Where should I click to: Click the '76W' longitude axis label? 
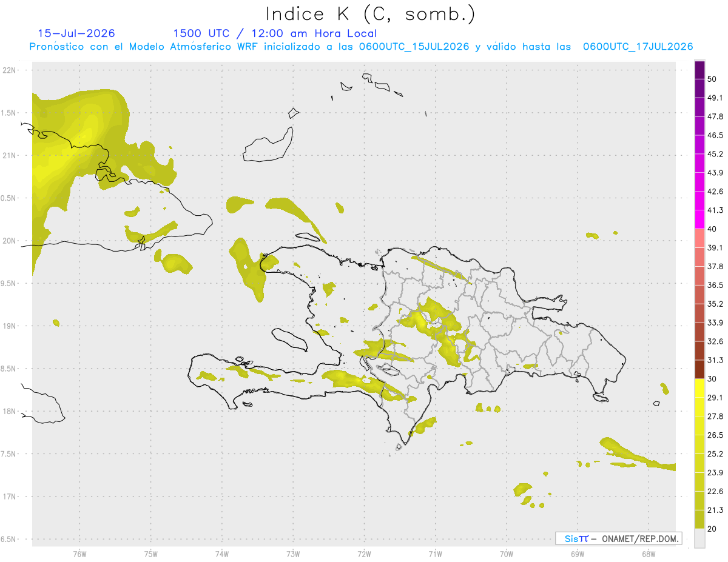(x=80, y=553)
